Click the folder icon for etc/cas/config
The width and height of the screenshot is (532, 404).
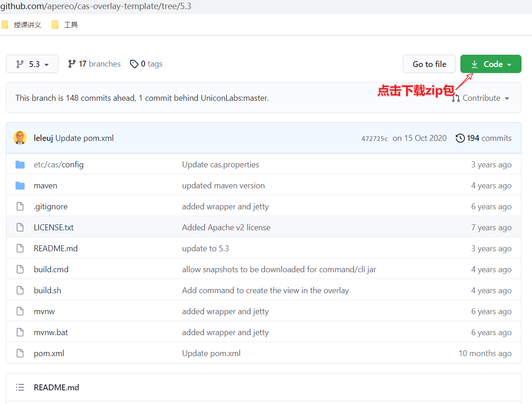tap(20, 165)
